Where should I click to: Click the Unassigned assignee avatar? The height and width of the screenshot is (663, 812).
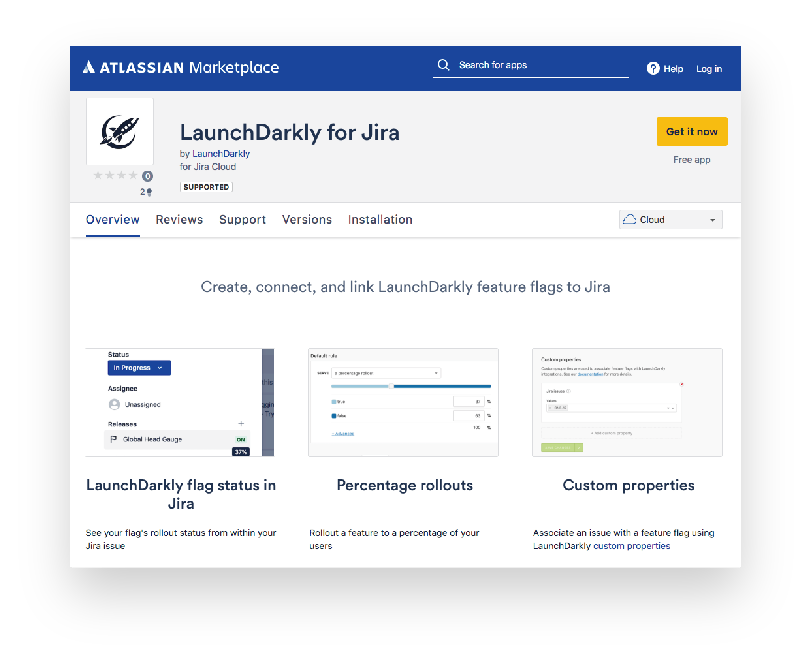tap(114, 405)
